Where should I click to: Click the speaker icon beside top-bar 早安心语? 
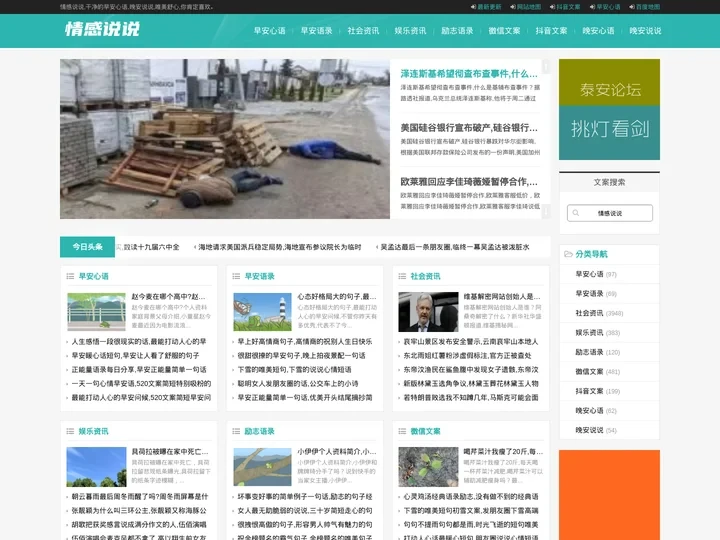click(592, 7)
